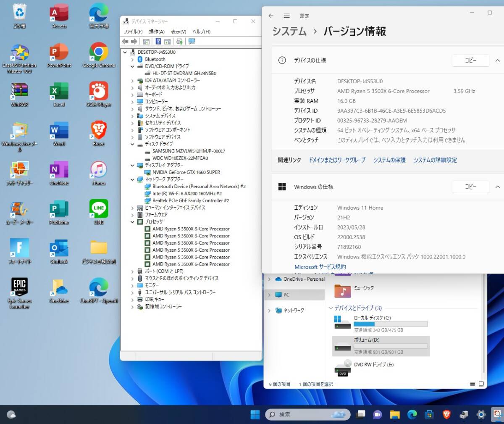Image resolution: width=504 pixels, height=424 pixels.
Task: Click the Help icon in Device Manager toolbar
Action: click(158, 41)
